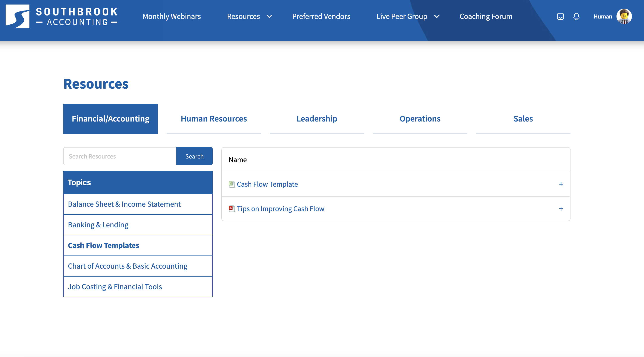Image resolution: width=644 pixels, height=357 pixels.
Task: Select the Leadership tab
Action: [x=317, y=118]
